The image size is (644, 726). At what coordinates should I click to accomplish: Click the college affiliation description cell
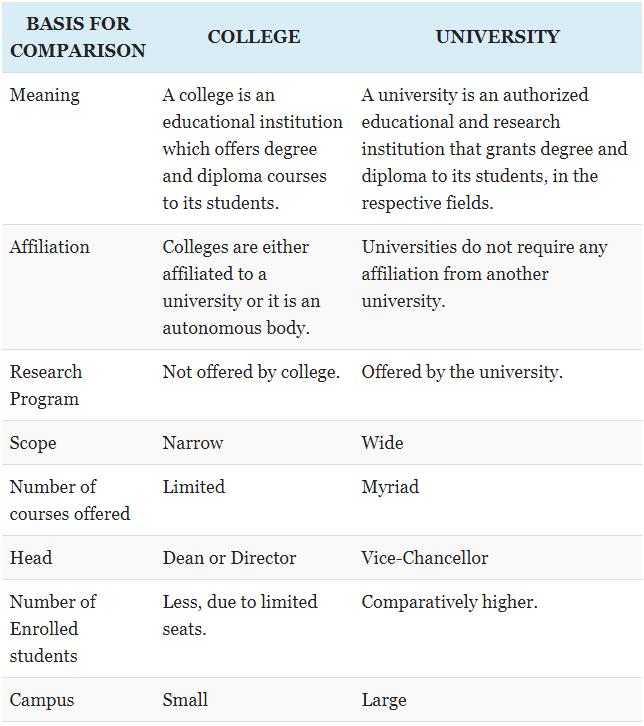click(241, 288)
